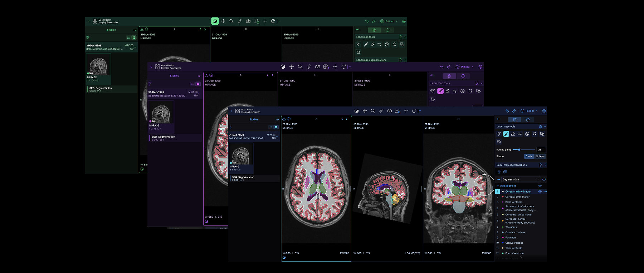
Task: Open contour segmentation tab in blue viewer panel
Action: [528, 120]
